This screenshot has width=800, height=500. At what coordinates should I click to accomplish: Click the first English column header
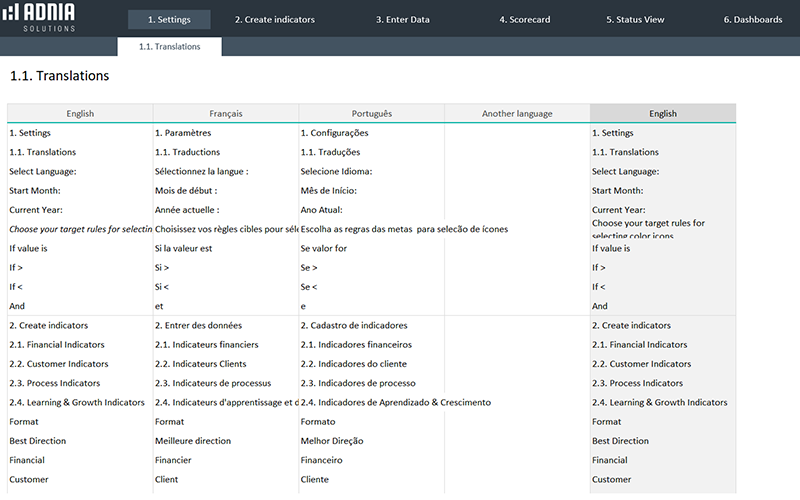[x=80, y=113]
